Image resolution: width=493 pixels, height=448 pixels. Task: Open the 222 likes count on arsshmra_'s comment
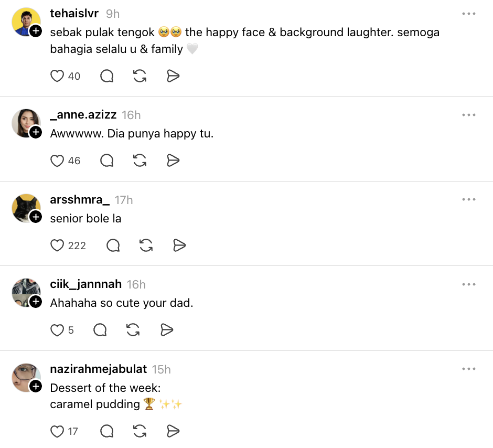pyautogui.click(x=77, y=246)
